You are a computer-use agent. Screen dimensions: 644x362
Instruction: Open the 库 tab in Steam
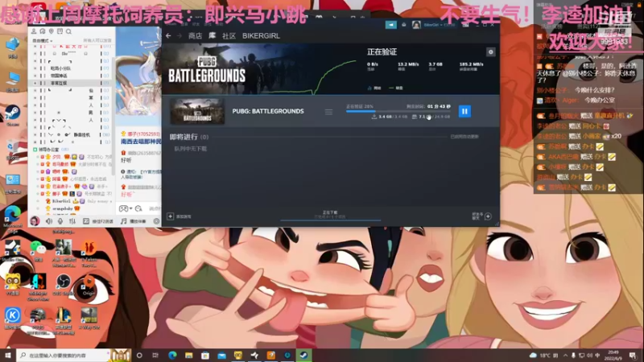point(212,35)
